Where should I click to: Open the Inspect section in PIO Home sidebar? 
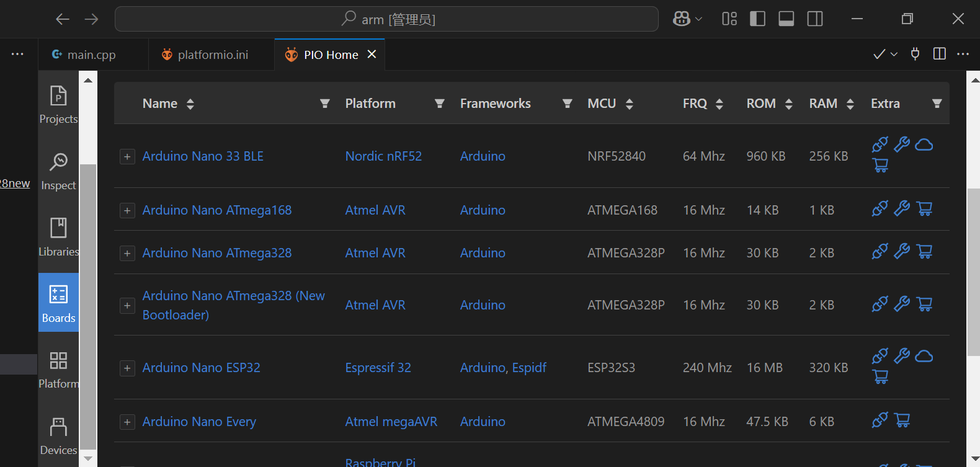[58, 171]
